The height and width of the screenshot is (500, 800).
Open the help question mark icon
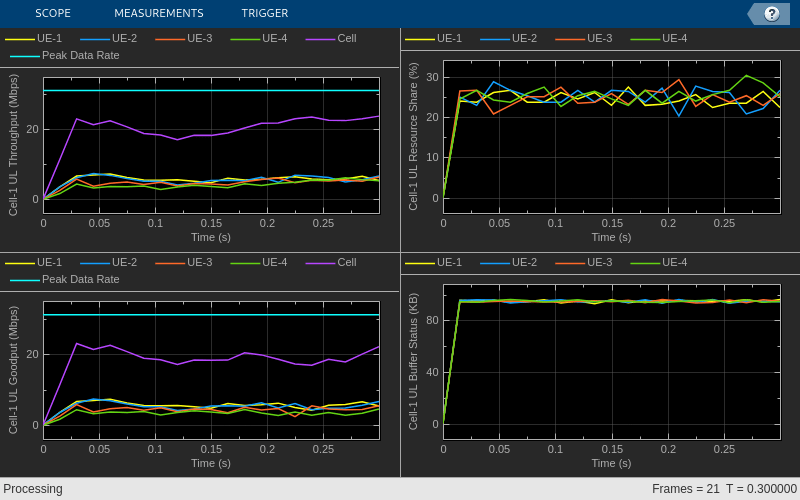coord(771,14)
